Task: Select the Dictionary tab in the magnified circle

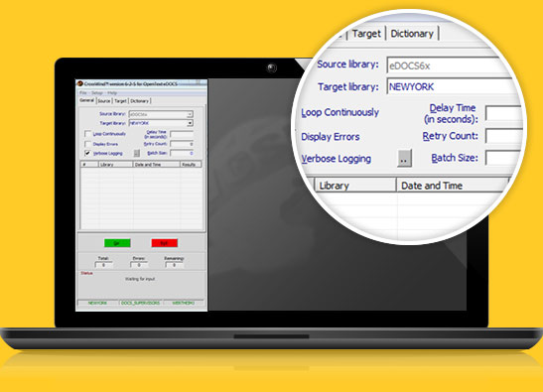Action: pos(412,34)
